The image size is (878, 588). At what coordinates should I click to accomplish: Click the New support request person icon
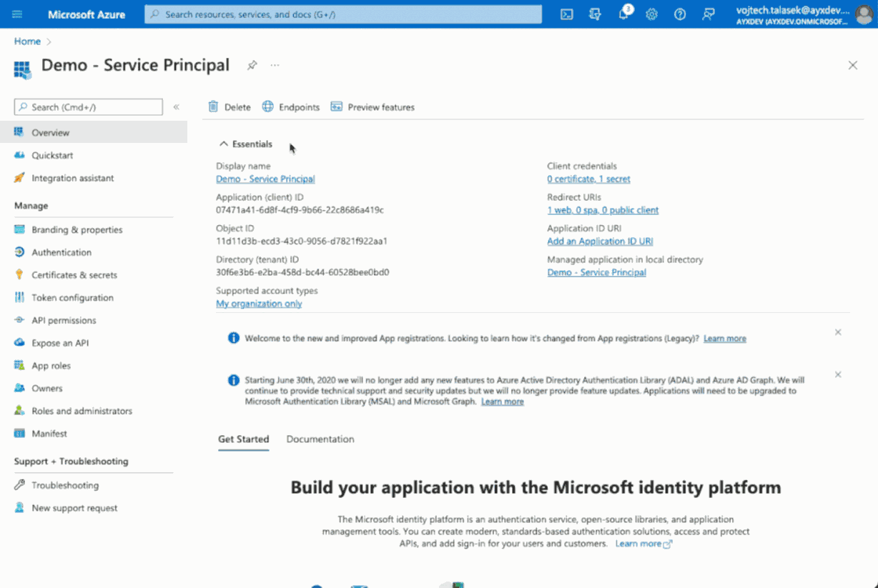19,508
